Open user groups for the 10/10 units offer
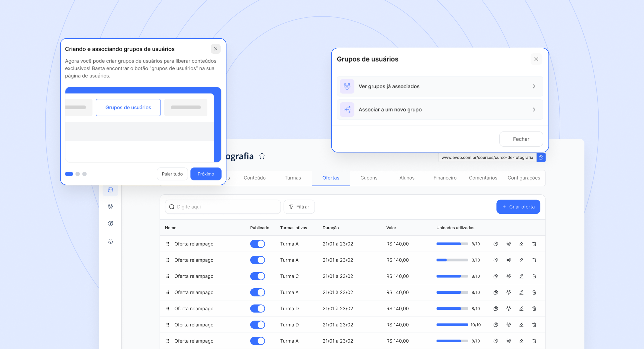 coord(508,325)
